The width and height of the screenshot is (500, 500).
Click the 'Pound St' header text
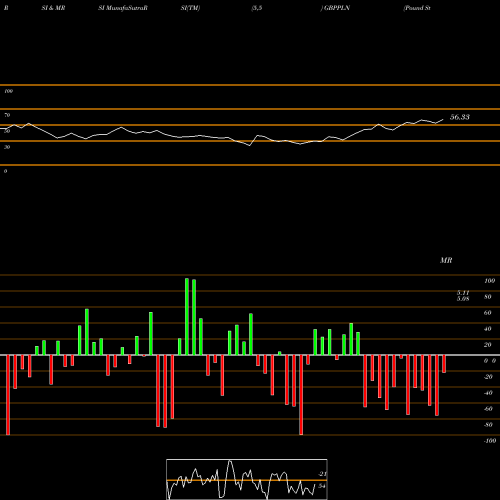point(417,8)
